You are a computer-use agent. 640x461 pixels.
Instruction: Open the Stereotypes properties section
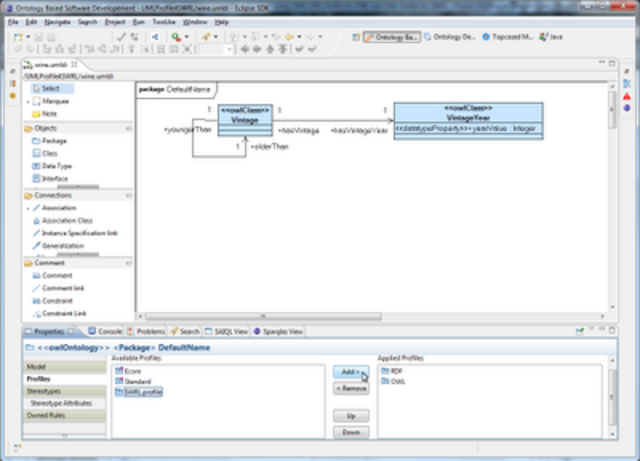(65, 391)
